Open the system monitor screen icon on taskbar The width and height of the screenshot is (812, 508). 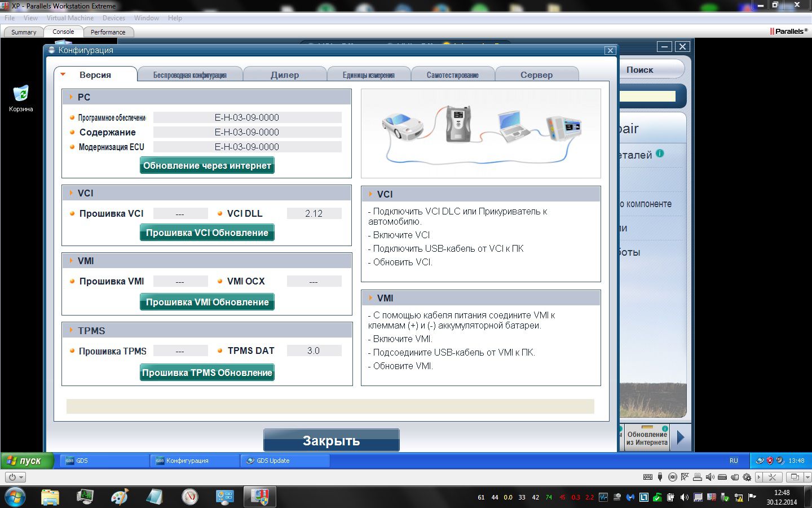pos(85,497)
